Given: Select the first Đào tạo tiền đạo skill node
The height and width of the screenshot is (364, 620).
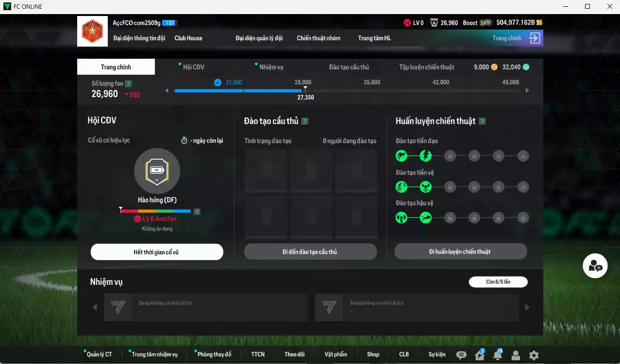Looking at the screenshot, I should (x=401, y=156).
